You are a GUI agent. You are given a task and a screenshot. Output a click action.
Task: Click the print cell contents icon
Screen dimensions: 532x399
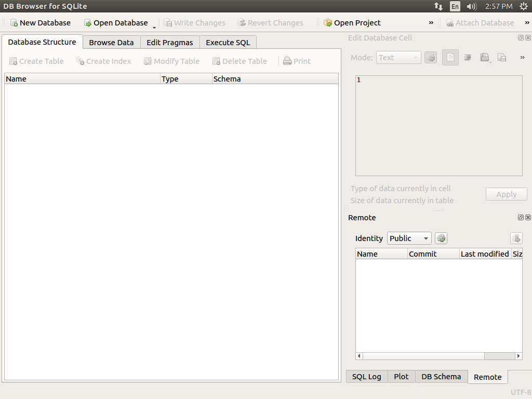point(485,58)
